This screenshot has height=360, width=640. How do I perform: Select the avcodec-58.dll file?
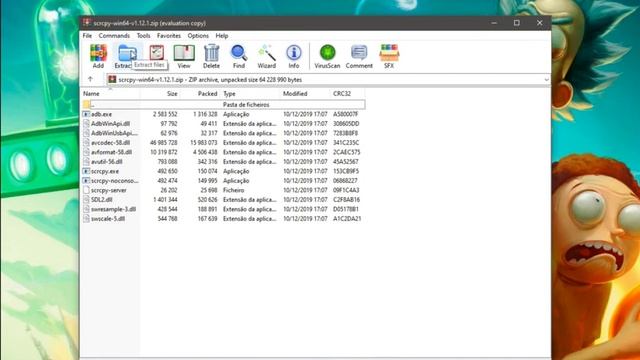point(110,142)
